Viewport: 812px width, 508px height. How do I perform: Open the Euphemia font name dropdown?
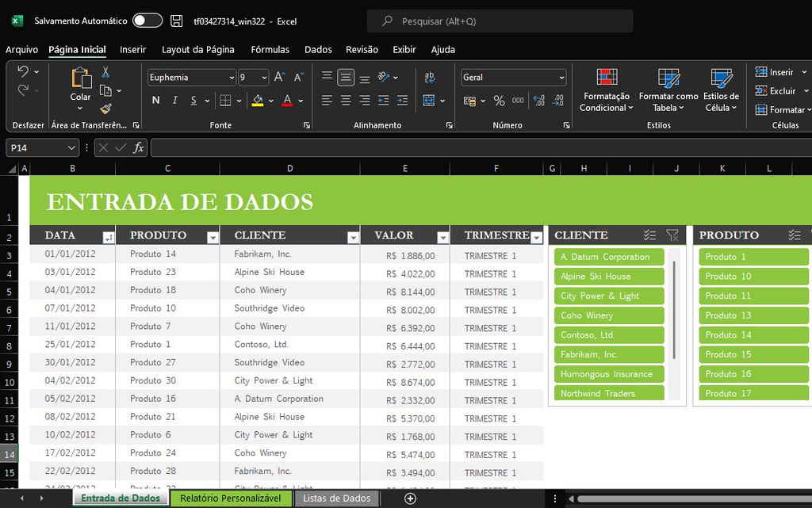pyautogui.click(x=232, y=78)
